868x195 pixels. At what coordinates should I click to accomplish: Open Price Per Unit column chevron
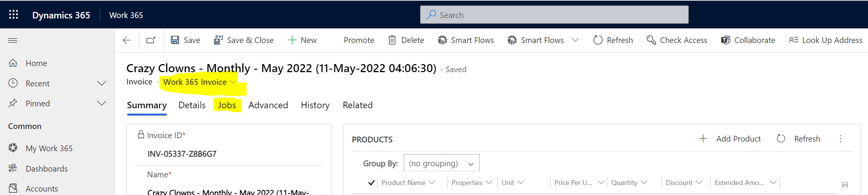(x=601, y=183)
